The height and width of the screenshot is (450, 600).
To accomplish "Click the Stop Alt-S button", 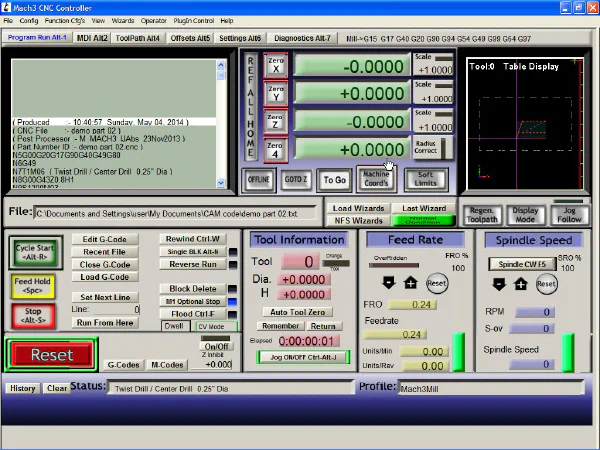I will click(33, 316).
